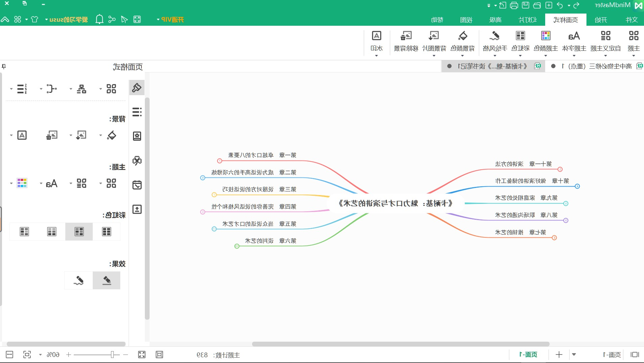Select the hand-drawn effect option in panel

click(79, 280)
